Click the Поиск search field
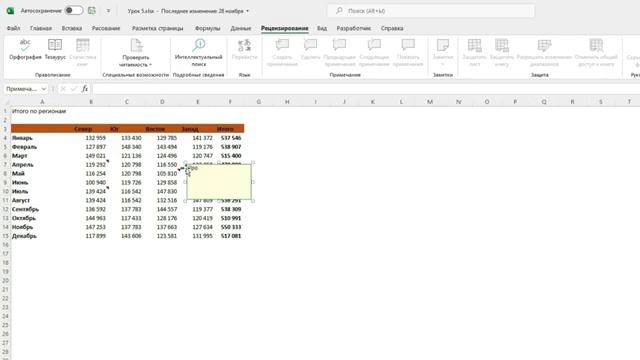640x360 pixels. tap(431, 11)
